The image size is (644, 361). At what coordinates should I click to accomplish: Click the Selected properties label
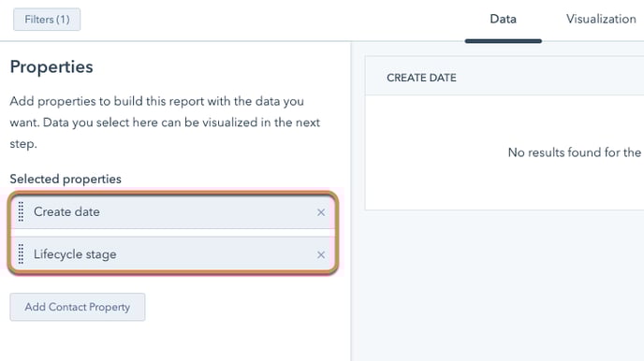pyautogui.click(x=66, y=179)
